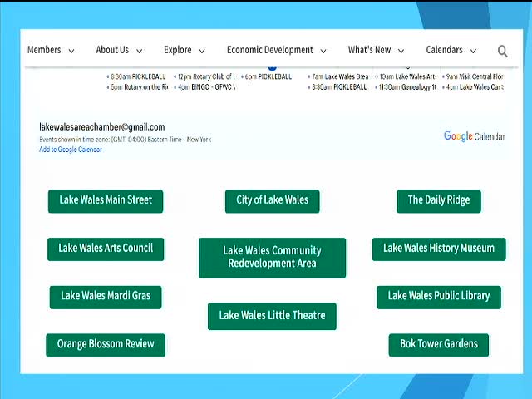Open Lake Wales Community Redevelopment Area
Viewport: 532px width, 399px height.
(272, 258)
